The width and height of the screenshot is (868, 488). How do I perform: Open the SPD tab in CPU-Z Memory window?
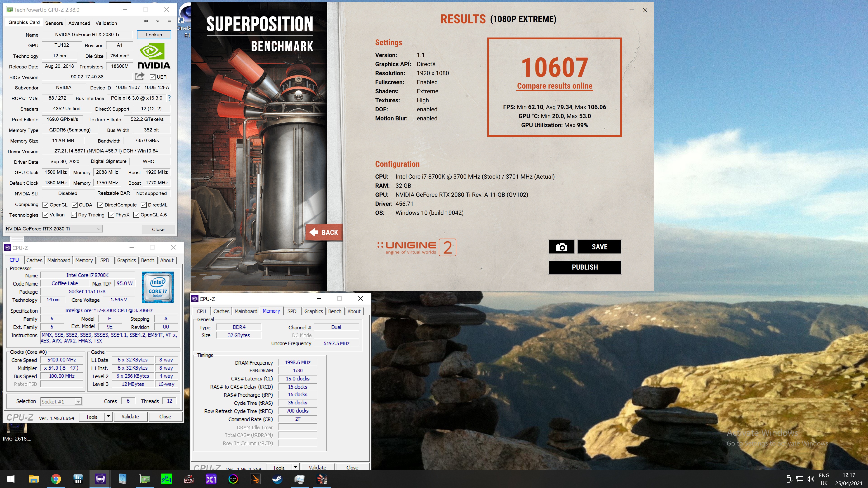(292, 311)
